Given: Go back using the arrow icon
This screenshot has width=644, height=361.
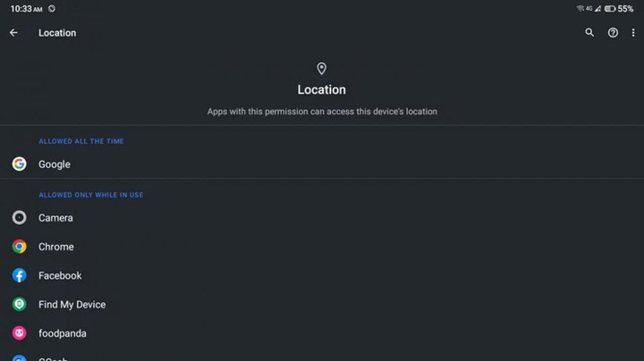Looking at the screenshot, I should coord(13,33).
